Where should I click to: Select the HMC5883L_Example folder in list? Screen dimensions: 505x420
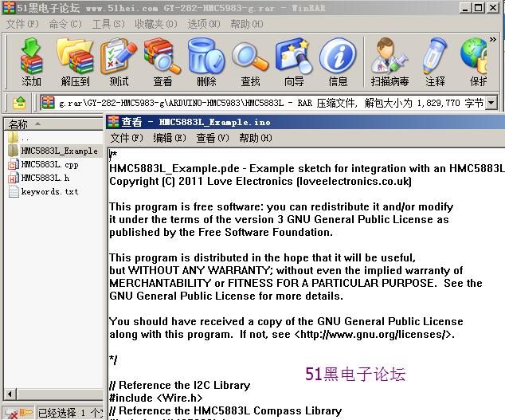point(59,151)
